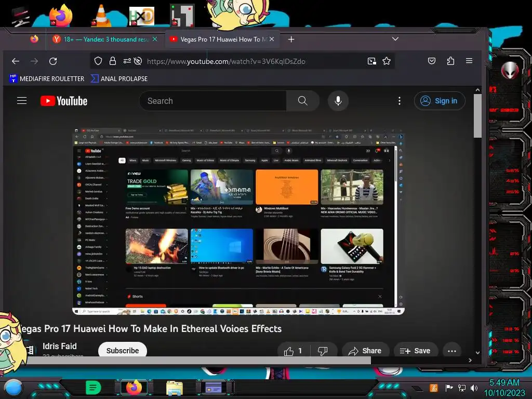Focus the YouTube Search field
Screen dimensions: 532x399
click(213, 101)
